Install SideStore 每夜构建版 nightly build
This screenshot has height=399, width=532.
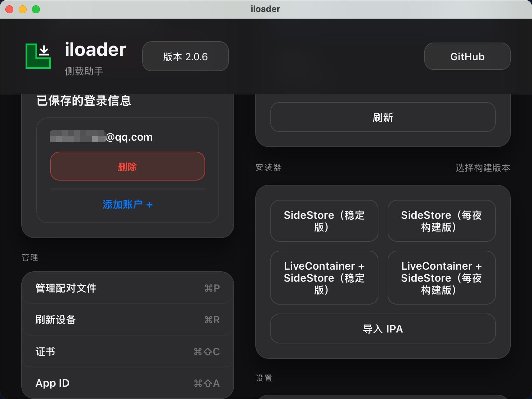pyautogui.click(x=441, y=220)
